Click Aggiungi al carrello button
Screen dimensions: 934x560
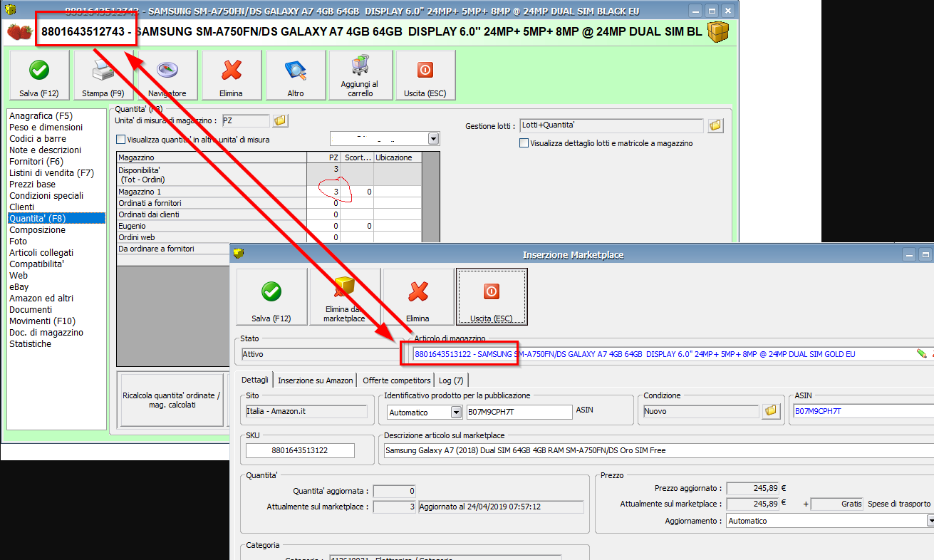pyautogui.click(x=360, y=76)
